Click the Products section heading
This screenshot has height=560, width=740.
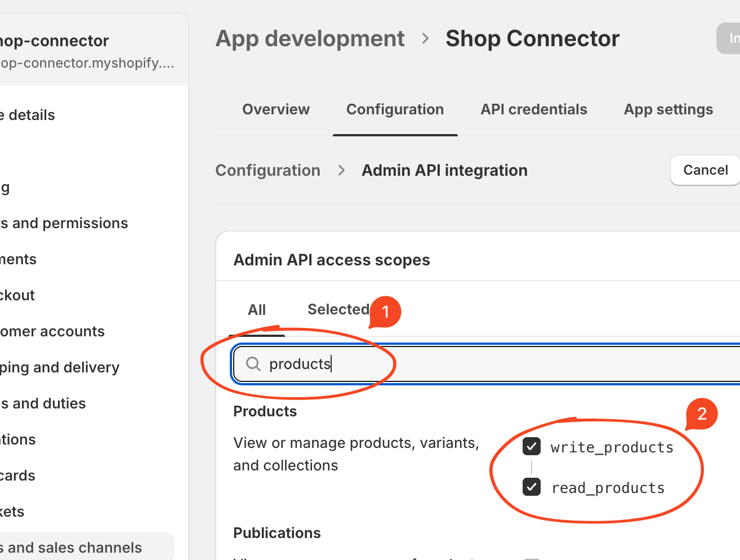click(265, 411)
